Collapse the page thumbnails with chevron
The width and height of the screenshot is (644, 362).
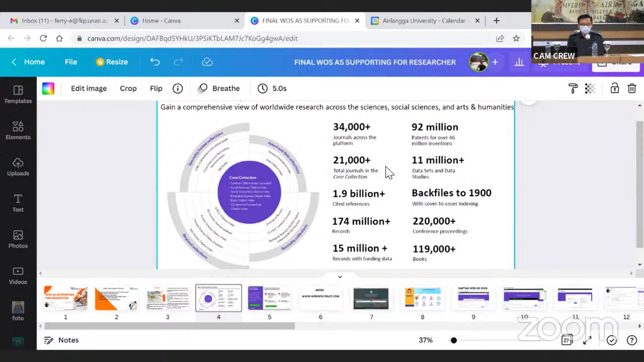[x=340, y=277]
